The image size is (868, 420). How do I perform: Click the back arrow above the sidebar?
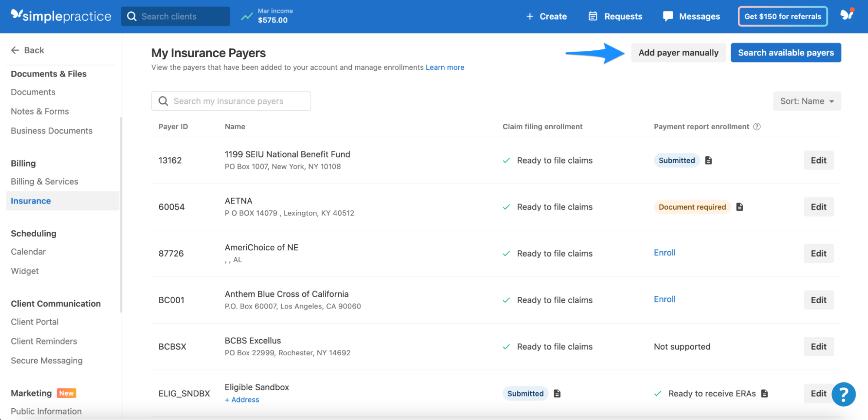tap(15, 50)
